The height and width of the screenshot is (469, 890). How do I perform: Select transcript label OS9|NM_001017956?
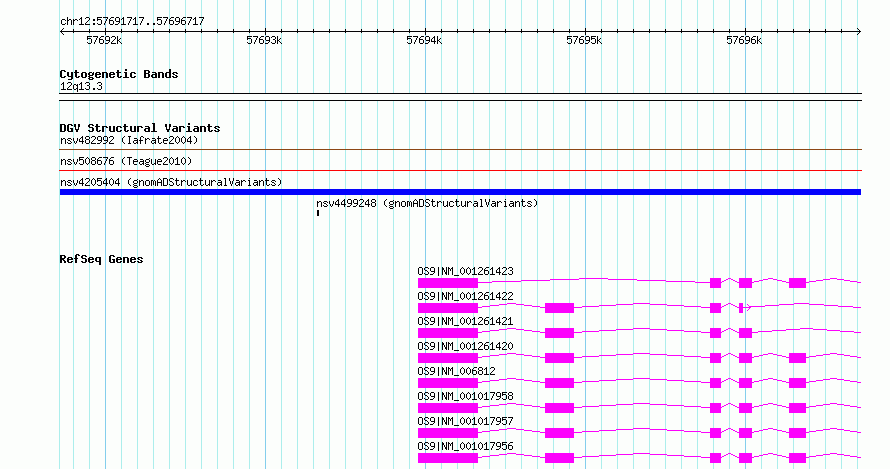pyautogui.click(x=465, y=446)
